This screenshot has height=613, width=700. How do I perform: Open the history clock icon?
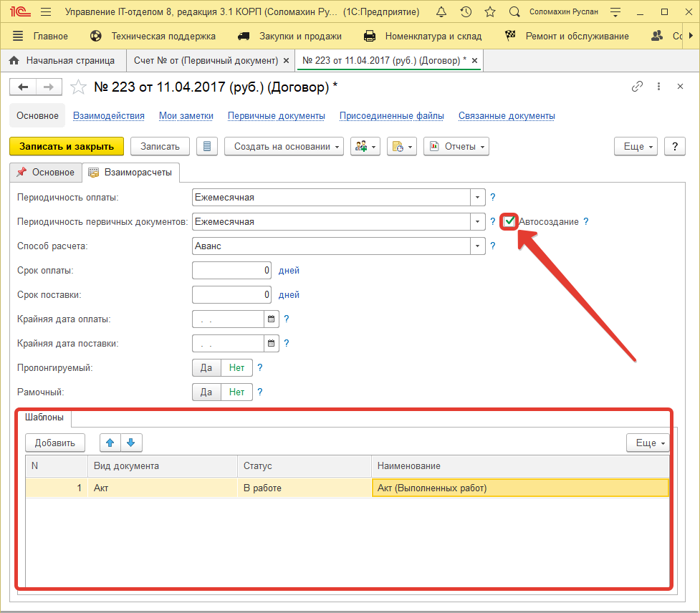(x=466, y=12)
